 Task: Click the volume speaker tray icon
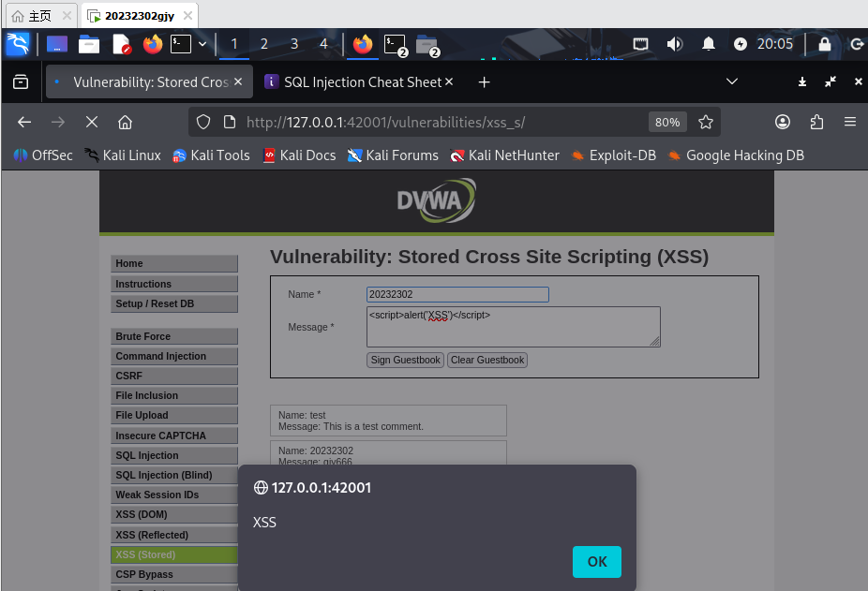point(674,44)
